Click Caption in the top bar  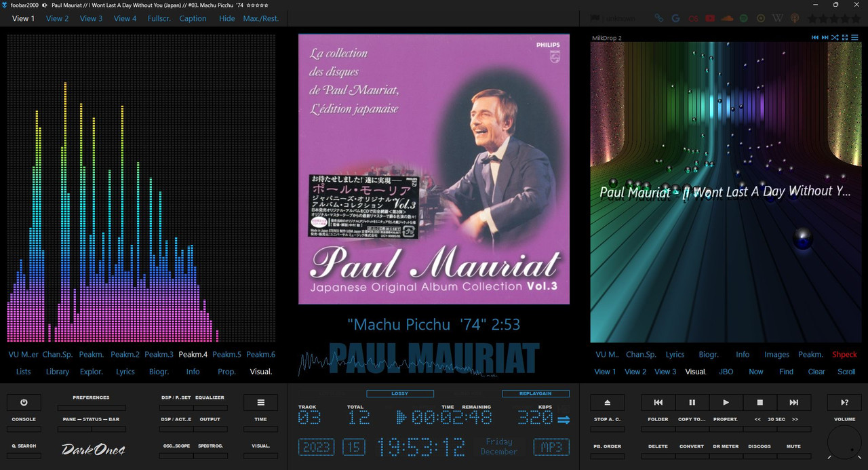pos(193,18)
